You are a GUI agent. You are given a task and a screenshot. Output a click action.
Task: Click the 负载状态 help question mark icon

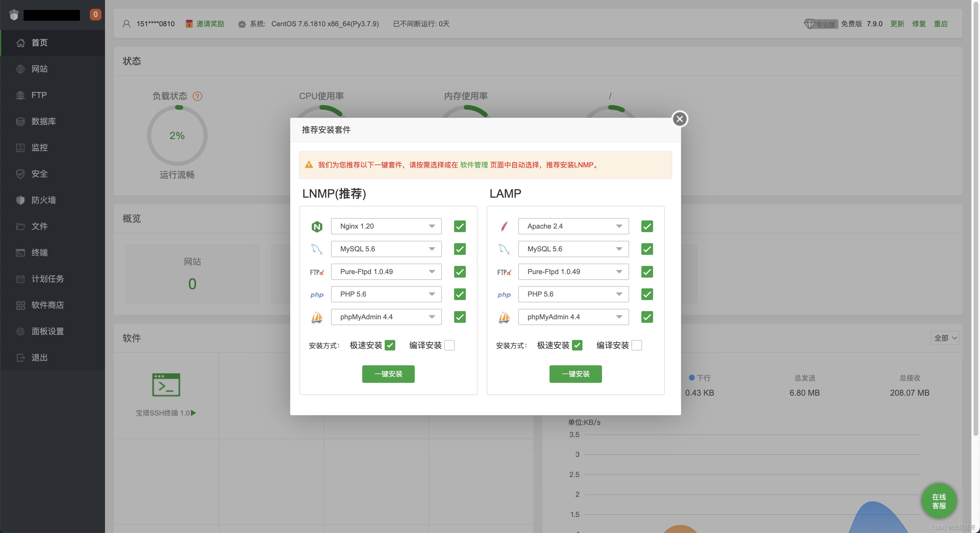point(197,96)
